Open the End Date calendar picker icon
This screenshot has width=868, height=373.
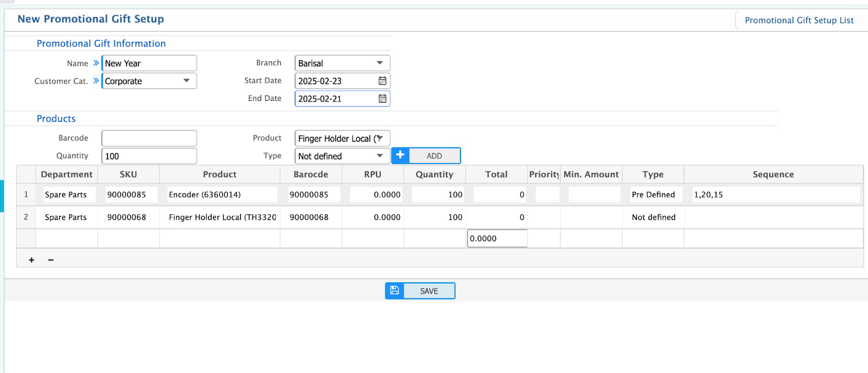[x=382, y=99]
